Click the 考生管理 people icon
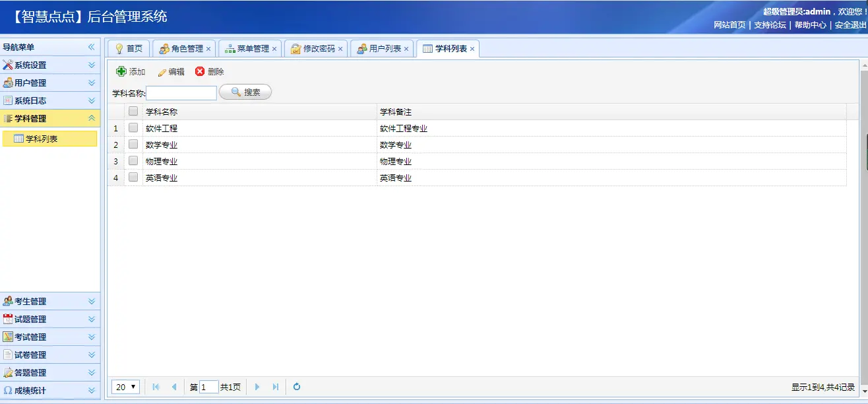868x404 pixels. (x=8, y=302)
